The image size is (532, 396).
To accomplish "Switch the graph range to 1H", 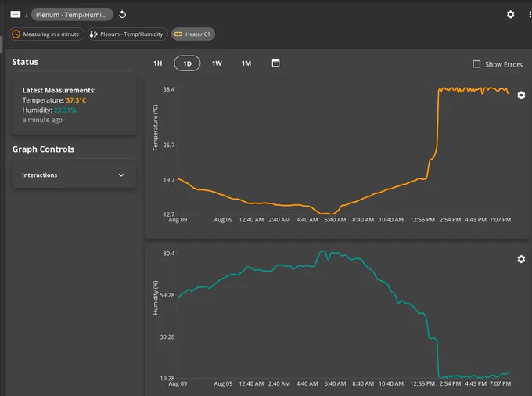I will pyautogui.click(x=158, y=63).
